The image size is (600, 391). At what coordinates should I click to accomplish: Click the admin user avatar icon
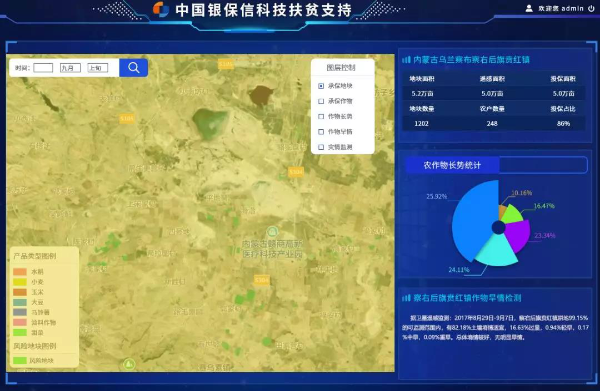tap(529, 8)
